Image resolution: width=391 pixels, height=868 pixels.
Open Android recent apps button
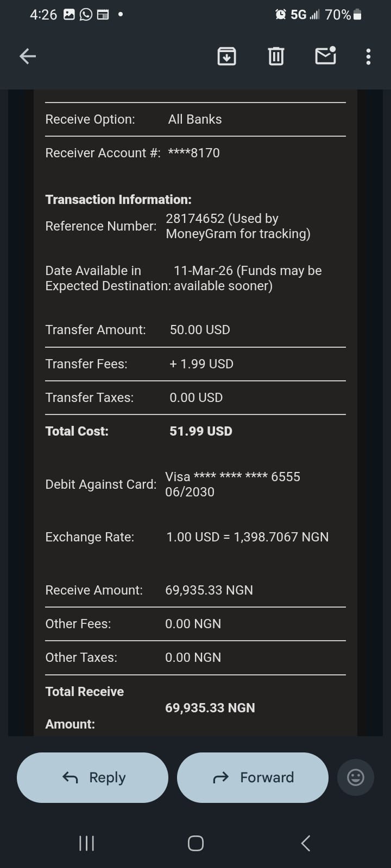87,843
